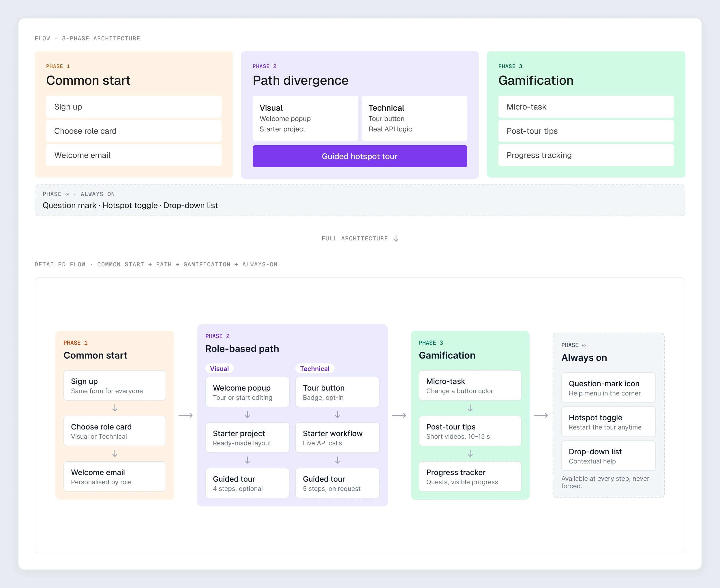Click Starter workflow card "Live API calls"

click(x=337, y=438)
